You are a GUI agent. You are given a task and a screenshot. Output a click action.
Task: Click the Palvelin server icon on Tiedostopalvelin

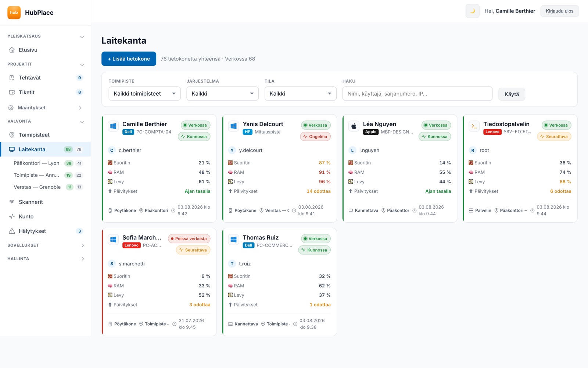point(471,210)
